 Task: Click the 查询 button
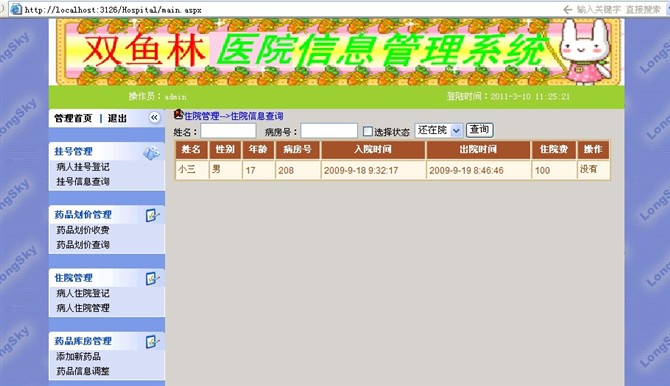[479, 130]
